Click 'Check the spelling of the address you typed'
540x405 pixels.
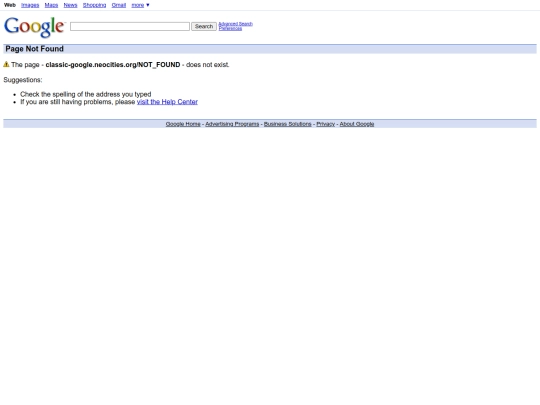tap(86, 94)
